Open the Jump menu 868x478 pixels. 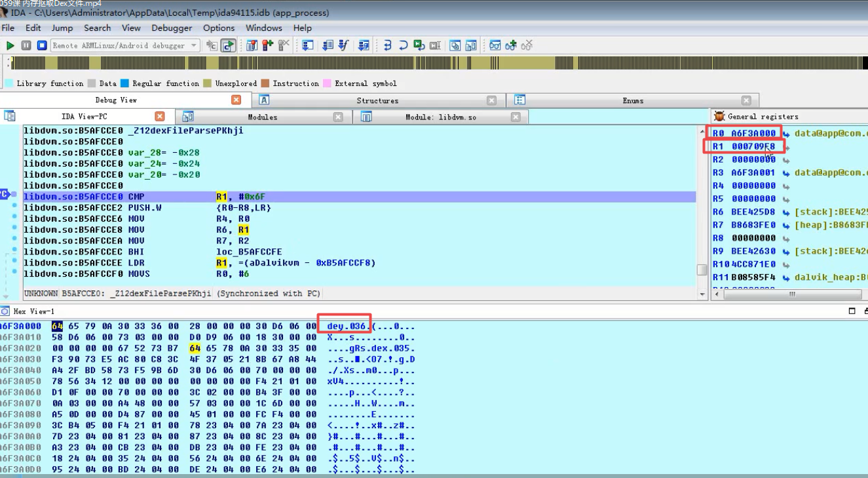pos(62,28)
